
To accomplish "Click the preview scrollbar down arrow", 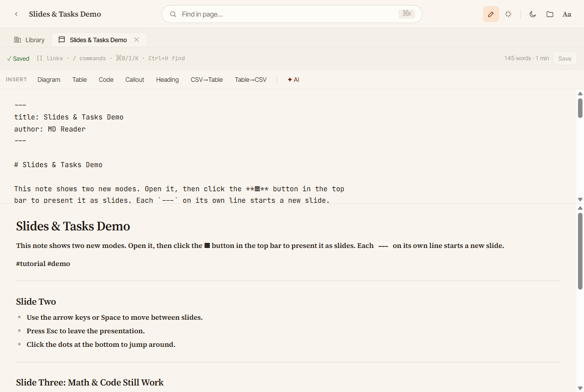I will click(x=580, y=388).
